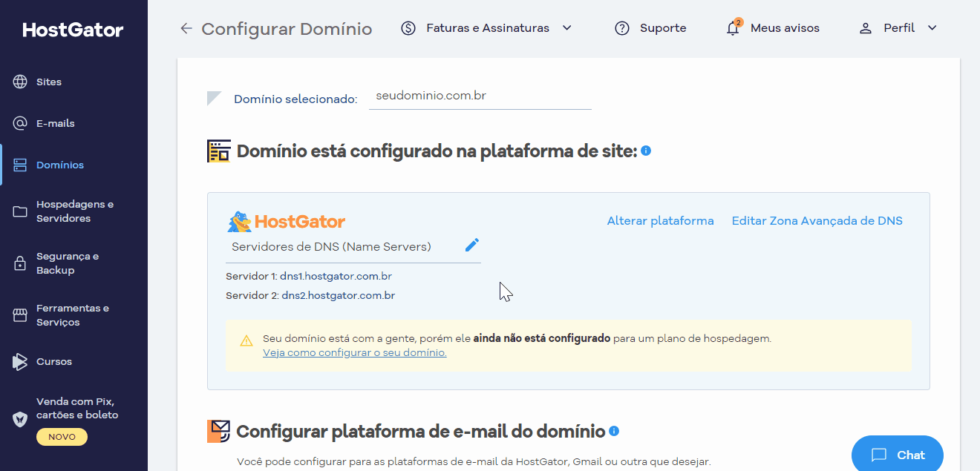The width and height of the screenshot is (980, 471).
Task: Expand the Perfil dropdown chevron
Action: [932, 28]
